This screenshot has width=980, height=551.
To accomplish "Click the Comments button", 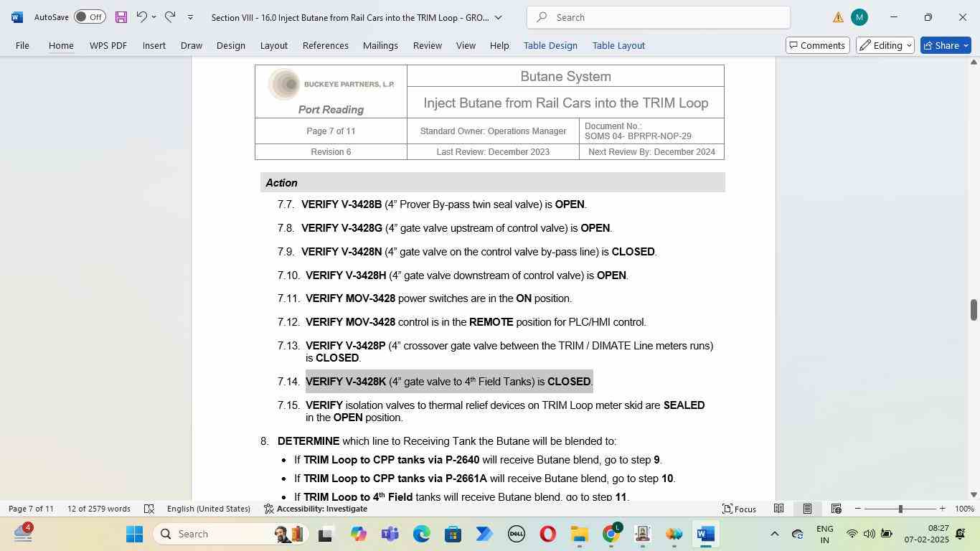I will tap(817, 45).
